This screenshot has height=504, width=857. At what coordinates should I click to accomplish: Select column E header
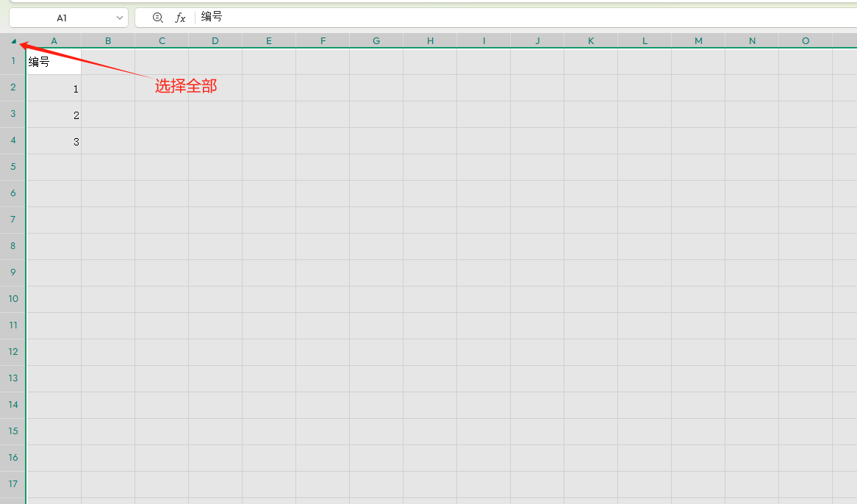coord(269,41)
